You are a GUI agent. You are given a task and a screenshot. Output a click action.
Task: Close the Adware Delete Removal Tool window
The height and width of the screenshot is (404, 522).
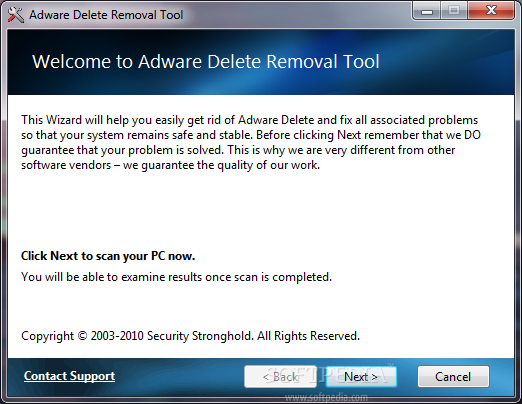491,10
